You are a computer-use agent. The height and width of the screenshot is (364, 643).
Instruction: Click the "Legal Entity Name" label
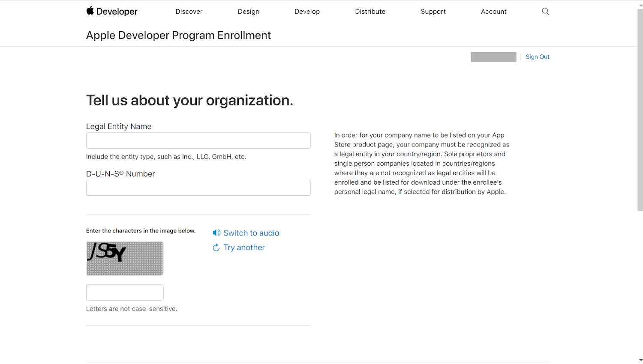coord(119,126)
